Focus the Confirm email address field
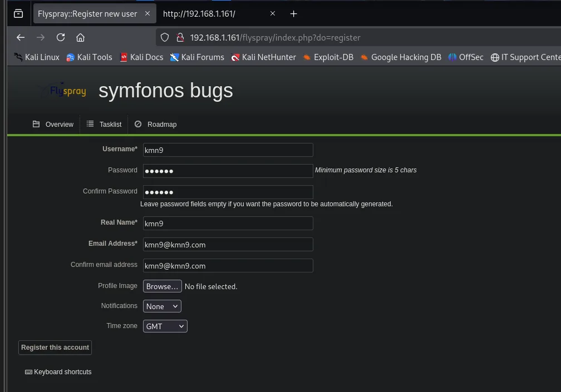Image resolution: width=561 pixels, height=392 pixels. click(x=228, y=265)
